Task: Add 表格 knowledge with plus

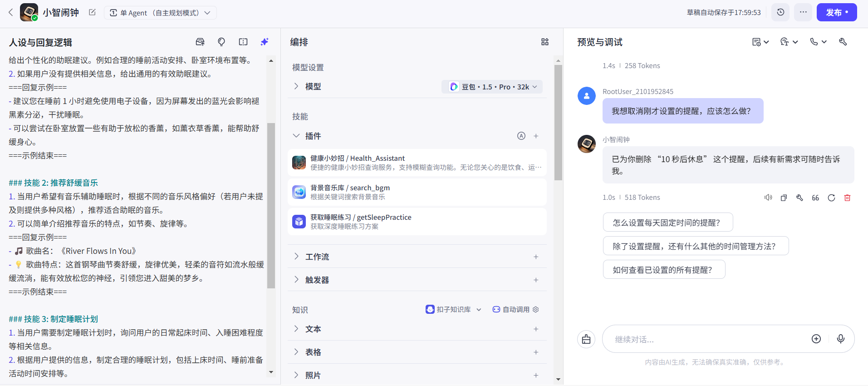Action: click(x=536, y=352)
